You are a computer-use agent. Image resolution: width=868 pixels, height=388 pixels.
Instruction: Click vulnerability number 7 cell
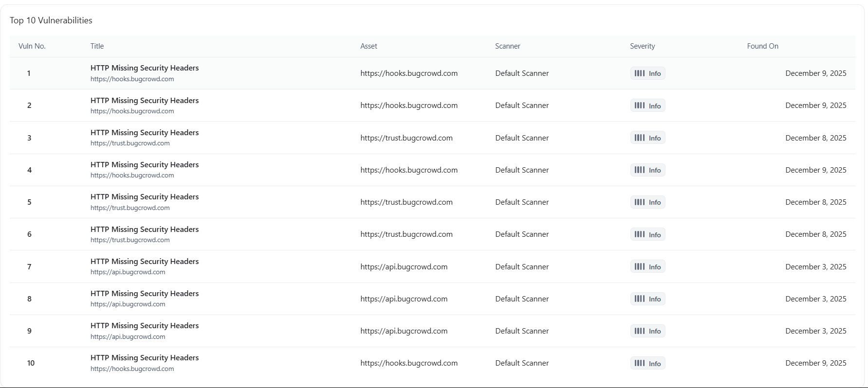coord(29,267)
